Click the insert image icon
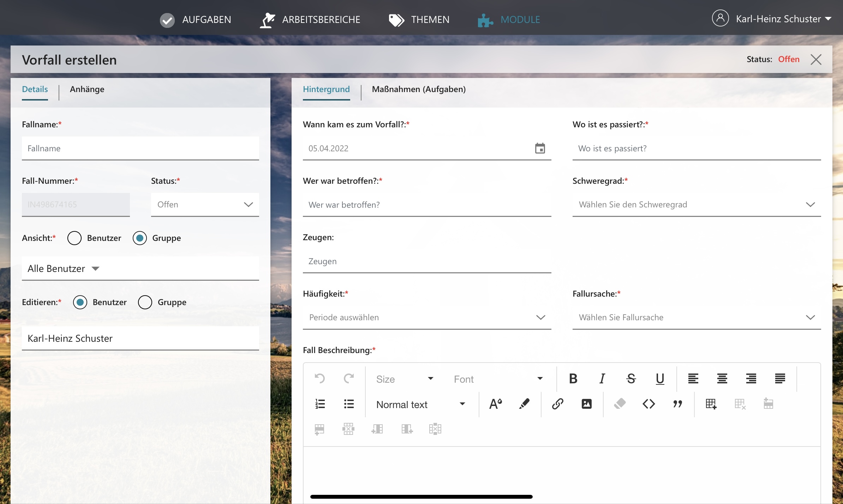 [x=586, y=404]
